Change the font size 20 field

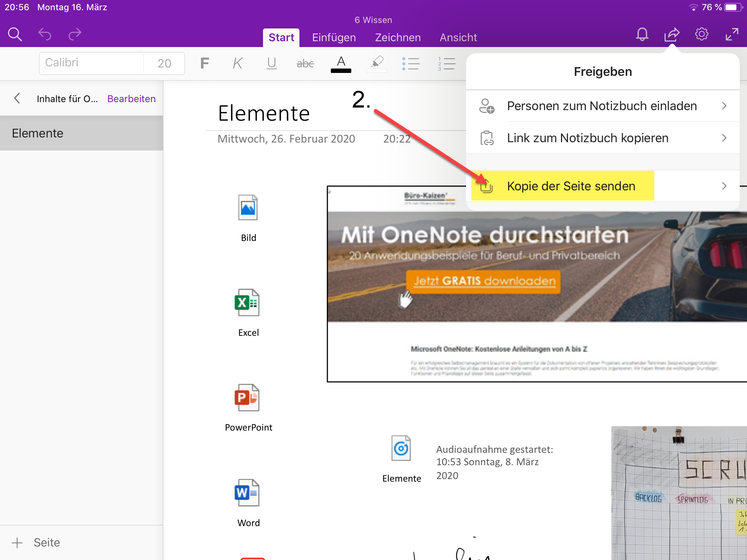165,63
